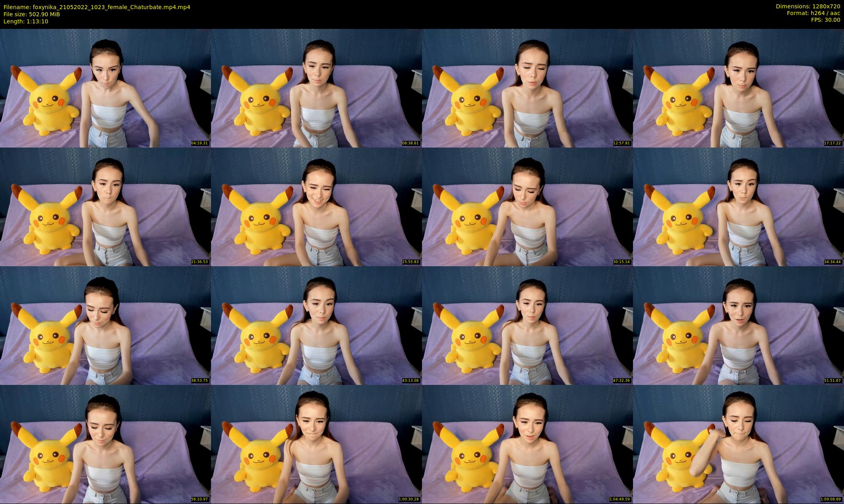Click the thumbnail at 56:10.97
The height and width of the screenshot is (504, 844).
coord(105,444)
